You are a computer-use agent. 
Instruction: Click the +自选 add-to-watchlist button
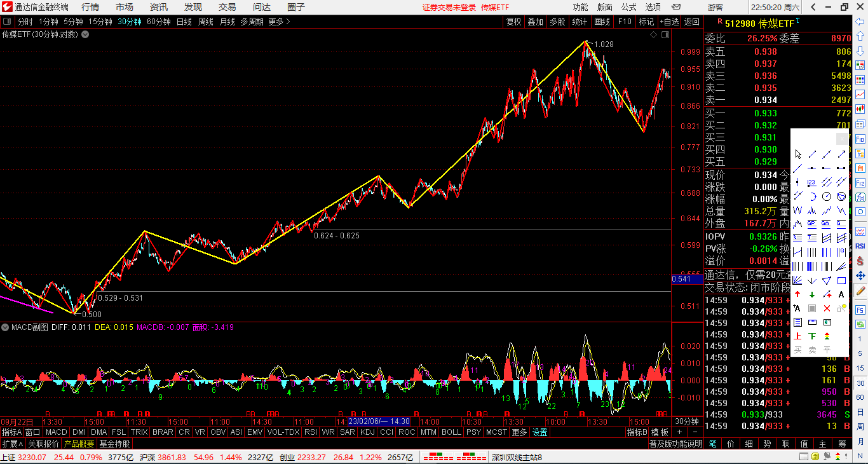pos(670,22)
